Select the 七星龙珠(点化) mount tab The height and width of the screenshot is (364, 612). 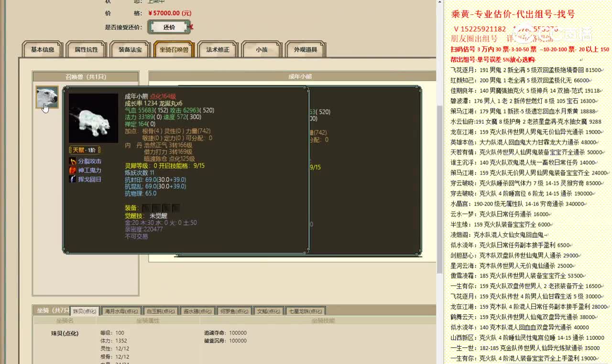click(x=306, y=311)
